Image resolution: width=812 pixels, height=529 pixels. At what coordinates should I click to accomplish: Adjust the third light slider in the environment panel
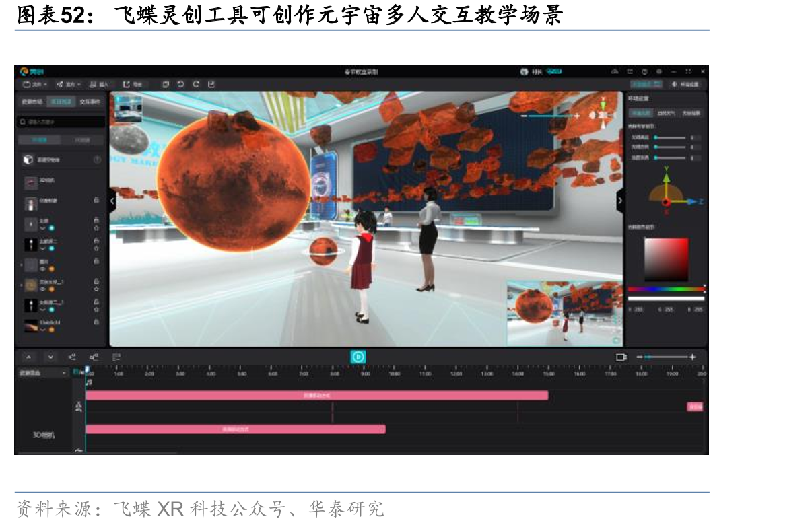pyautogui.click(x=670, y=157)
